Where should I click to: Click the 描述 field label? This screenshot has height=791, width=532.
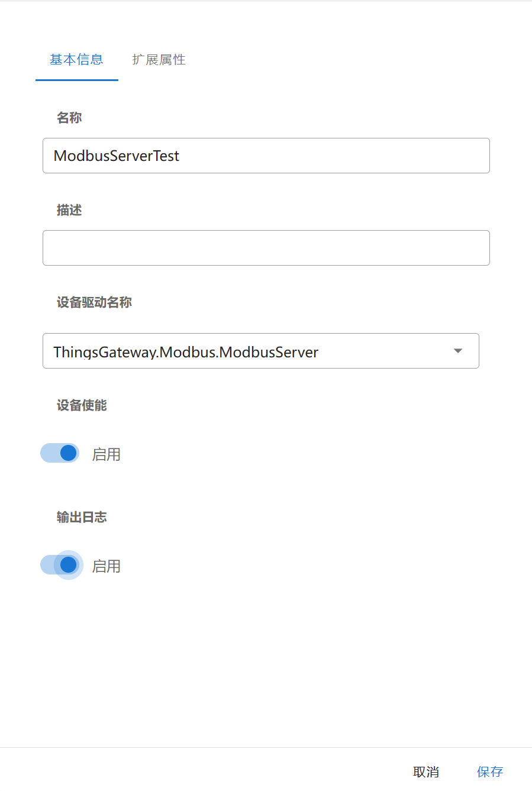[x=69, y=210]
